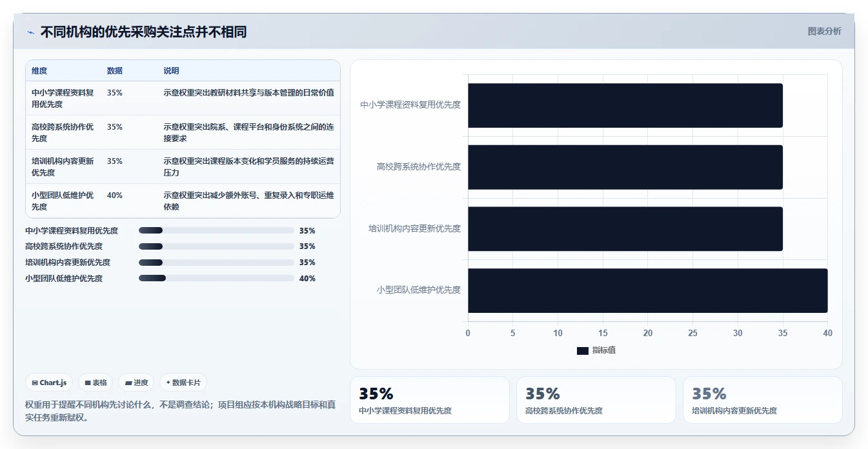Click the title 不同机构的优先采购关注点并不相同
The image size is (868, 449).
click(143, 32)
